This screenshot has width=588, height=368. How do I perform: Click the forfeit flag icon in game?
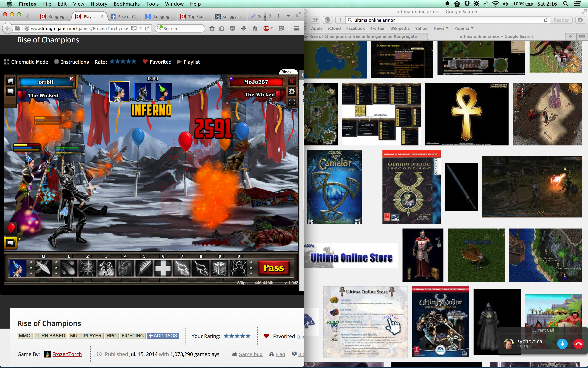(x=10, y=81)
